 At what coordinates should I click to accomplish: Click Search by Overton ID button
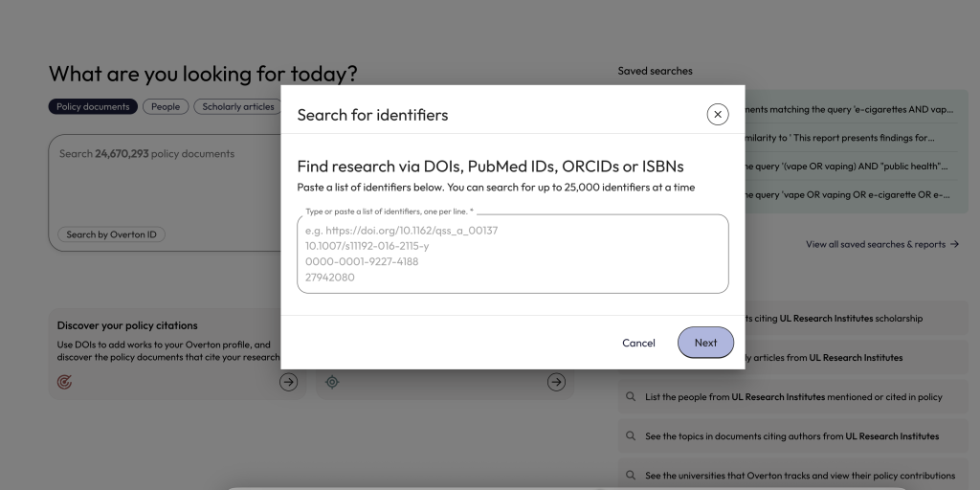(x=111, y=234)
